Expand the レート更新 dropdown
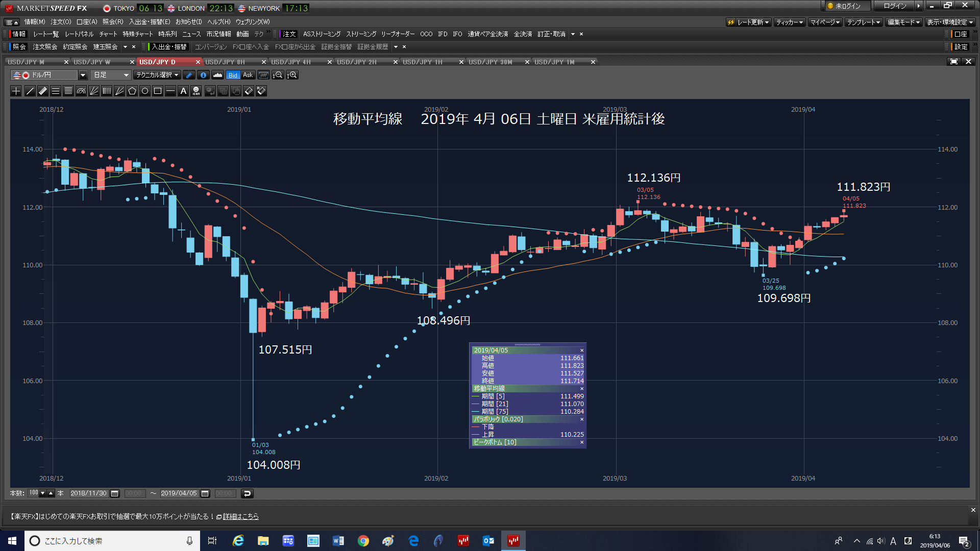 pos(749,22)
